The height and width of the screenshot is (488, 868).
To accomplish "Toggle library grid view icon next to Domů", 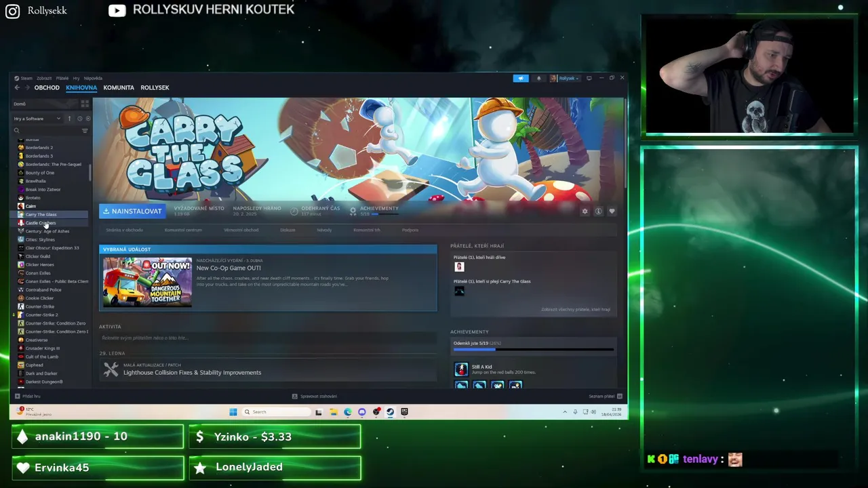I will click(85, 104).
